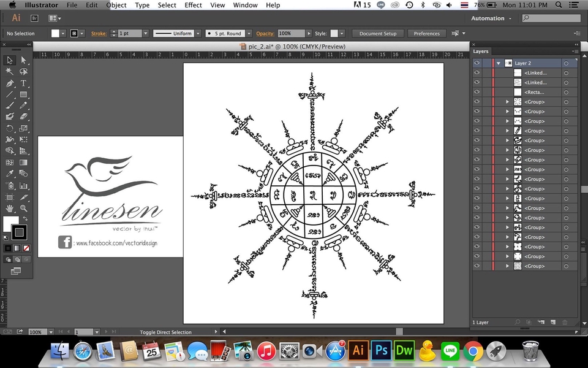Image resolution: width=588 pixels, height=368 pixels.
Task: Hide Layer 2 using its eye icon
Action: coord(477,63)
